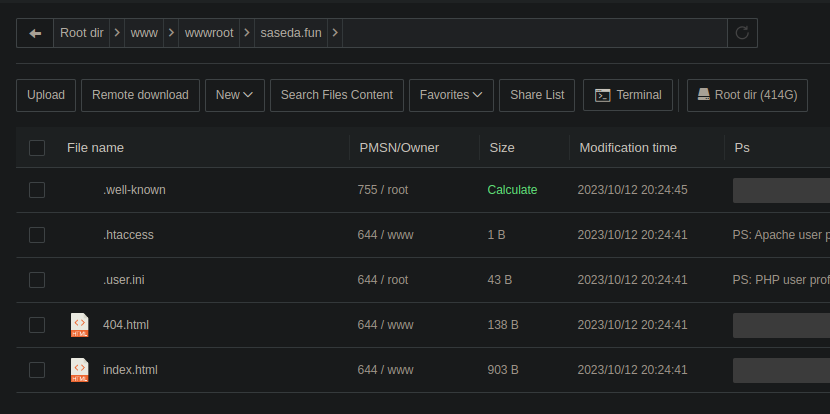Image resolution: width=830 pixels, height=414 pixels.
Task: Go to Root dir breadcrumb
Action: pyautogui.click(x=82, y=33)
